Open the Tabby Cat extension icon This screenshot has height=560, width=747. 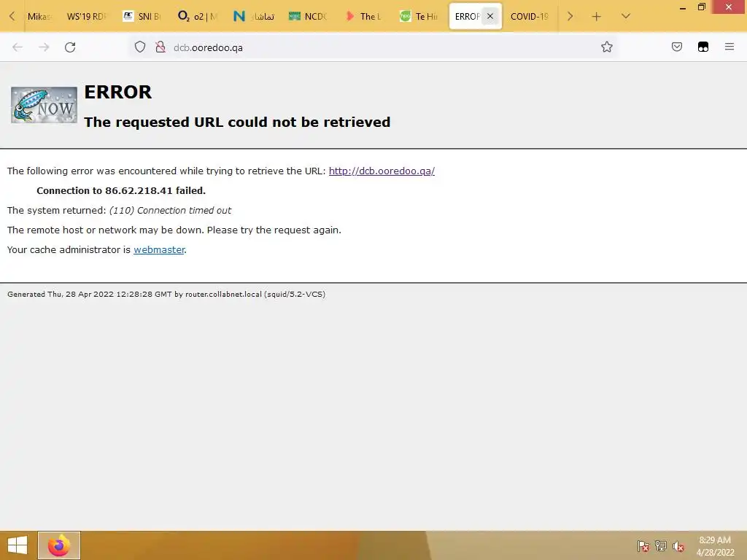(703, 47)
